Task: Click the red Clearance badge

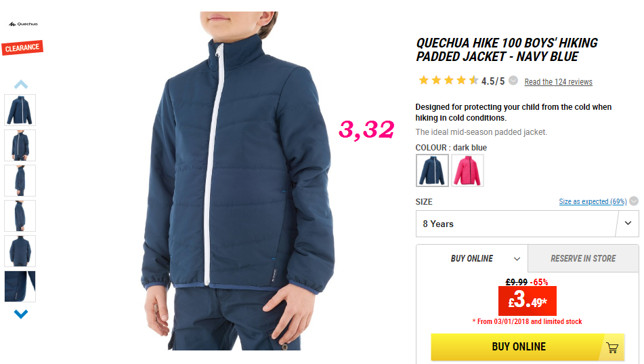Action: click(x=22, y=47)
